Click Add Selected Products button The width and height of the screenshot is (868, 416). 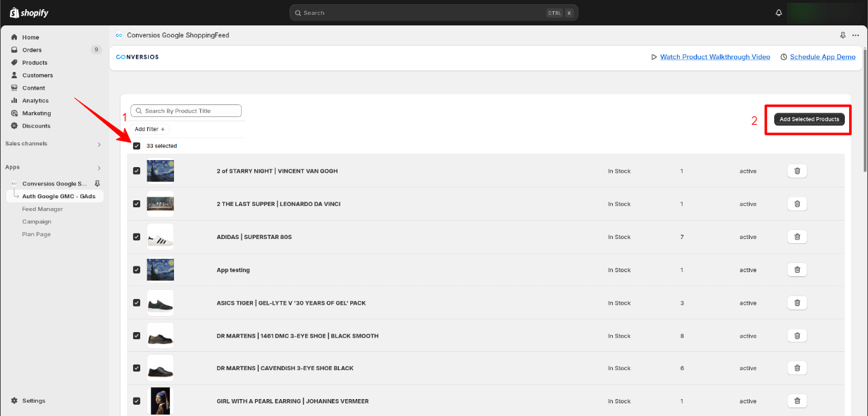[x=809, y=119]
